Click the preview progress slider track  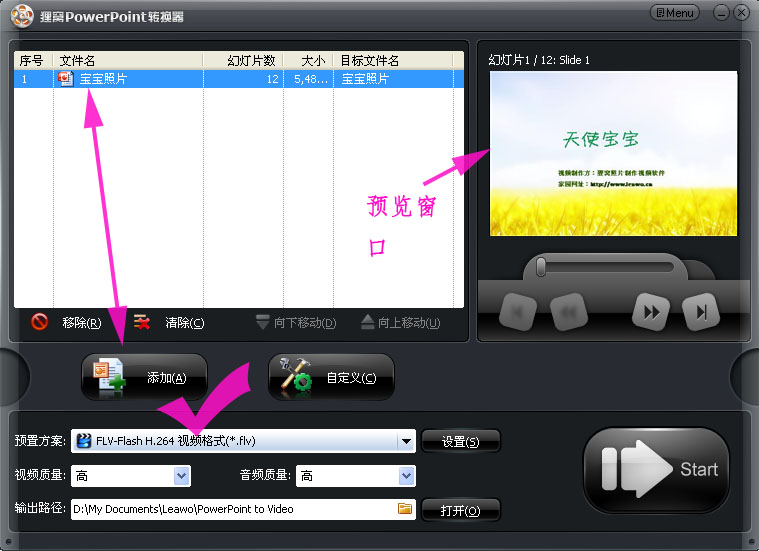(605, 267)
